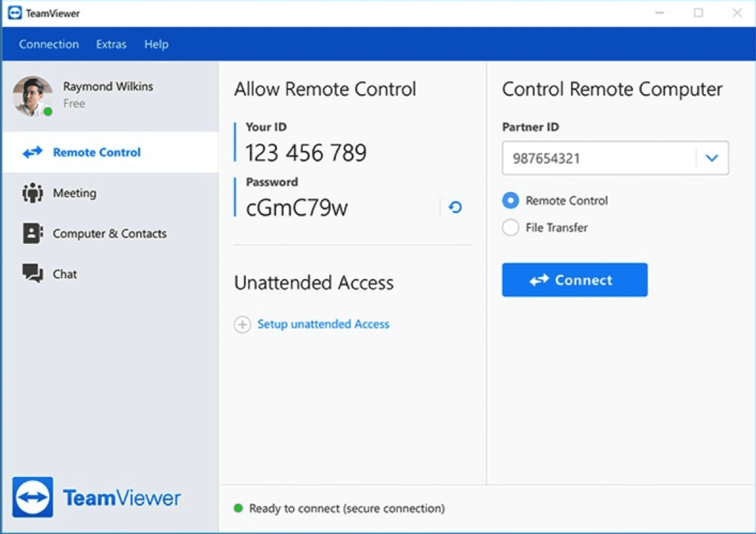Expand the Partner ID dropdown arrow
This screenshot has height=534, width=756.
click(712, 158)
